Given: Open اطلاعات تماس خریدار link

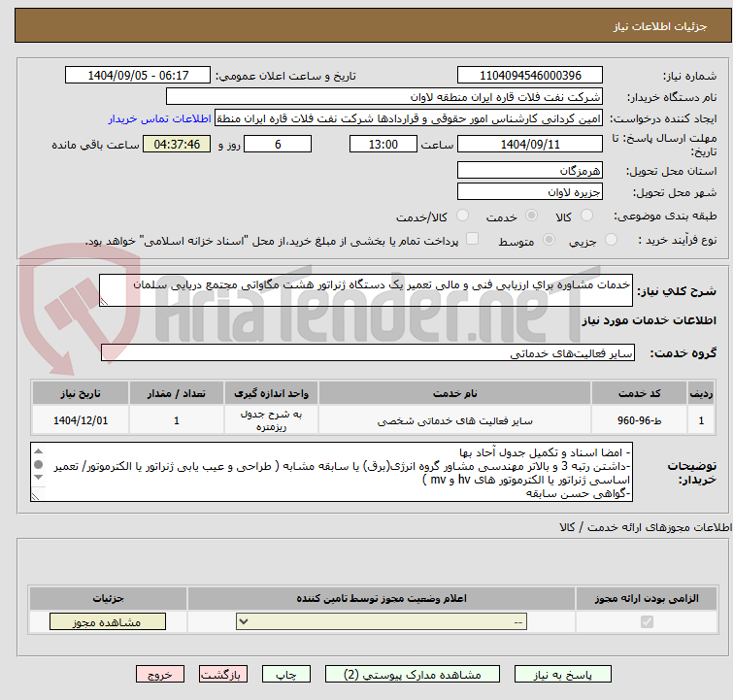Looking at the screenshot, I should pyautogui.click(x=160, y=118).
